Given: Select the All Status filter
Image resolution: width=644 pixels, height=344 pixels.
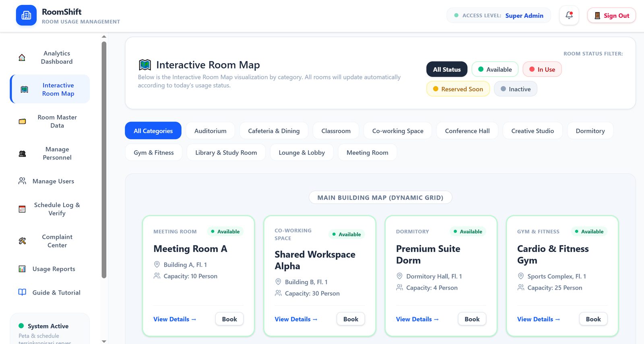Looking at the screenshot, I should pos(447,69).
